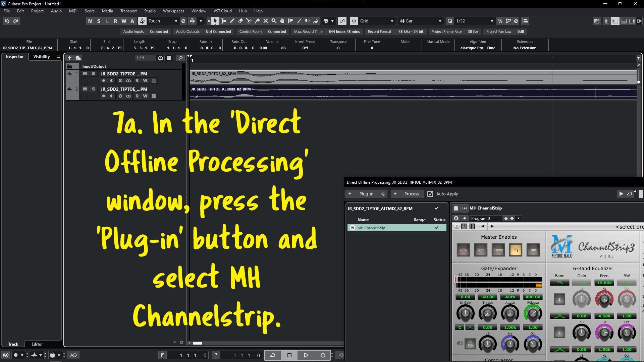This screenshot has width=644, height=362.
Task: Click the Process button
Action: pyautogui.click(x=407, y=194)
